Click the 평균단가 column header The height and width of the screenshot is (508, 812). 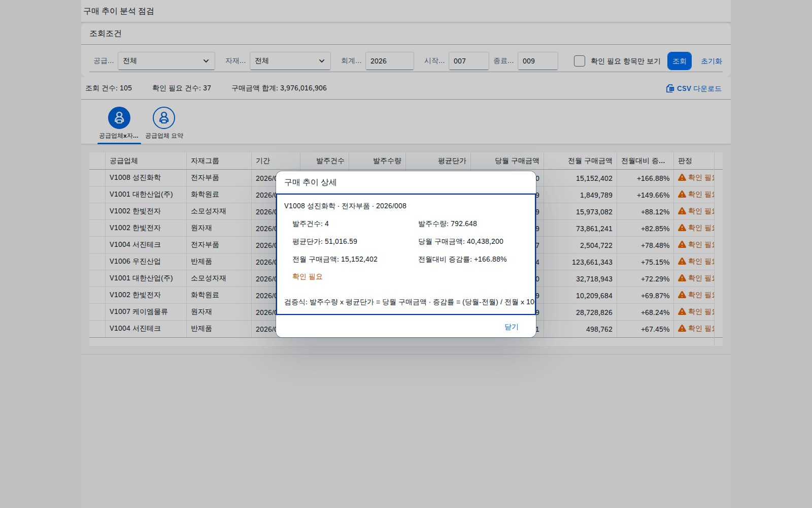click(438, 161)
